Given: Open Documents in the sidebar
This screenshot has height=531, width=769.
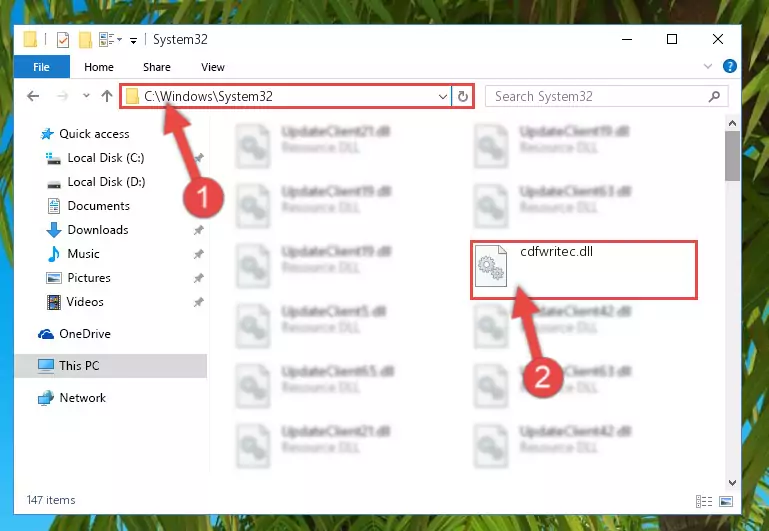Looking at the screenshot, I should click(98, 206).
